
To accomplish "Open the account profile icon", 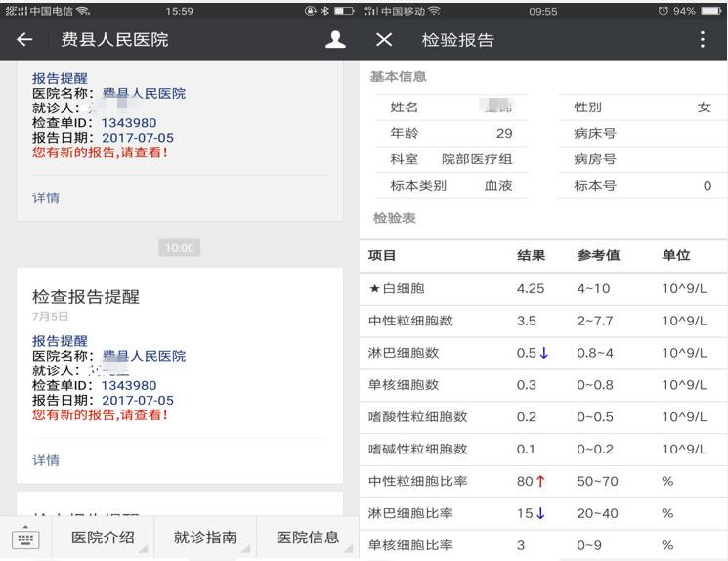I will click(x=335, y=40).
